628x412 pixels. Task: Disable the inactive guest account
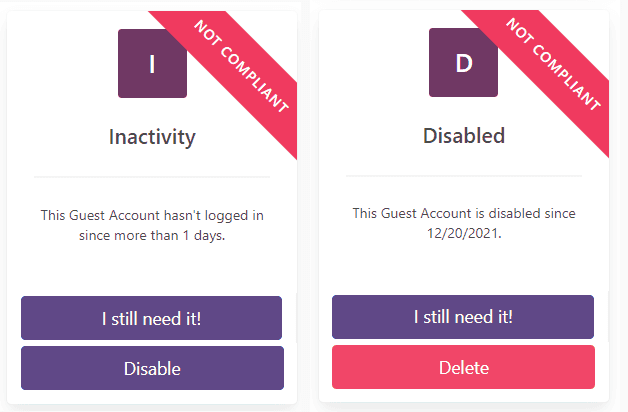point(152,368)
